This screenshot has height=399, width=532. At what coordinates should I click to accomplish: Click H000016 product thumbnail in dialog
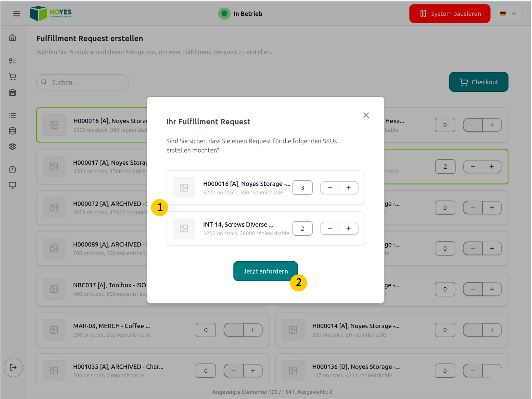coord(184,188)
